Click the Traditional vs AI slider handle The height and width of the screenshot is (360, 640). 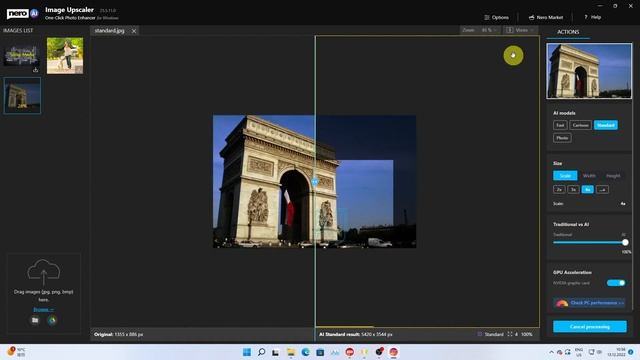[625, 242]
